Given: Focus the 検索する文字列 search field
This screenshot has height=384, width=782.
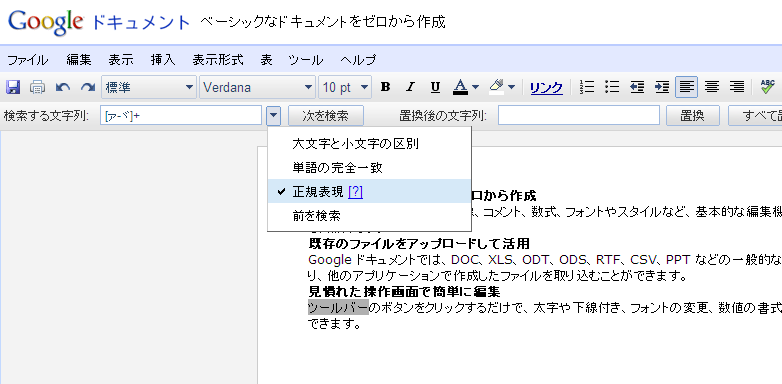Looking at the screenshot, I should [x=181, y=116].
